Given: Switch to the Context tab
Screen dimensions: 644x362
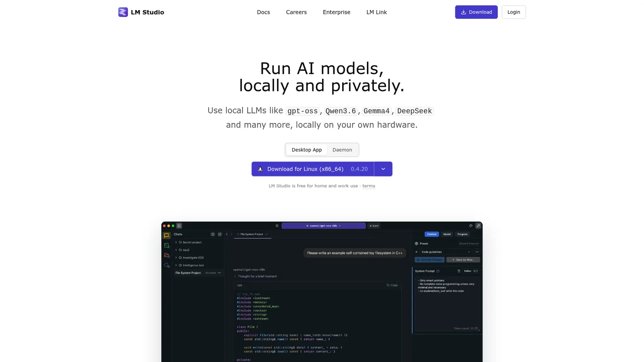Looking at the screenshot, I should coord(432,234).
